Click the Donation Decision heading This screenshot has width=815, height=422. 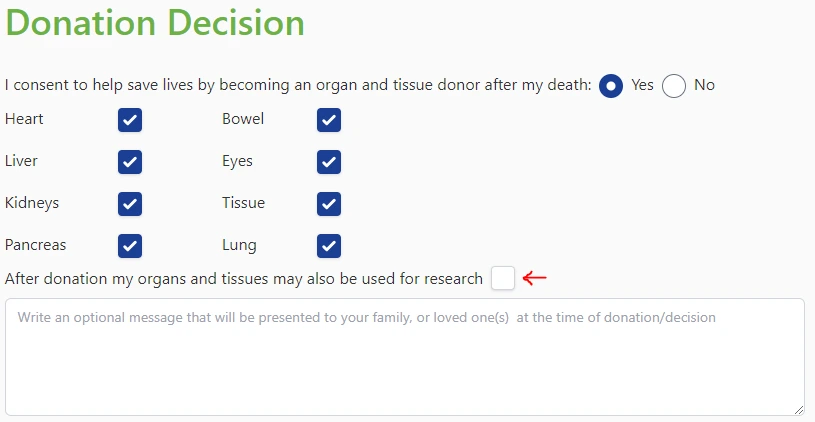click(155, 22)
